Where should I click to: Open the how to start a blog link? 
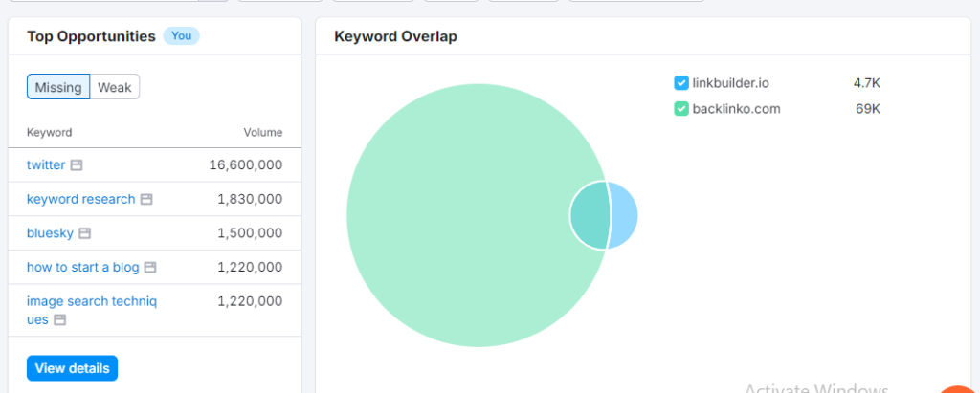point(82,267)
